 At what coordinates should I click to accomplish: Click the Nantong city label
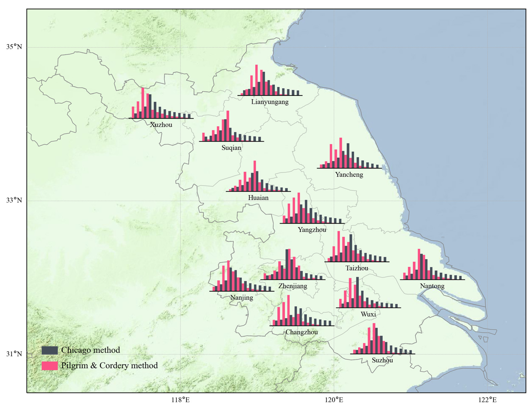432,286
